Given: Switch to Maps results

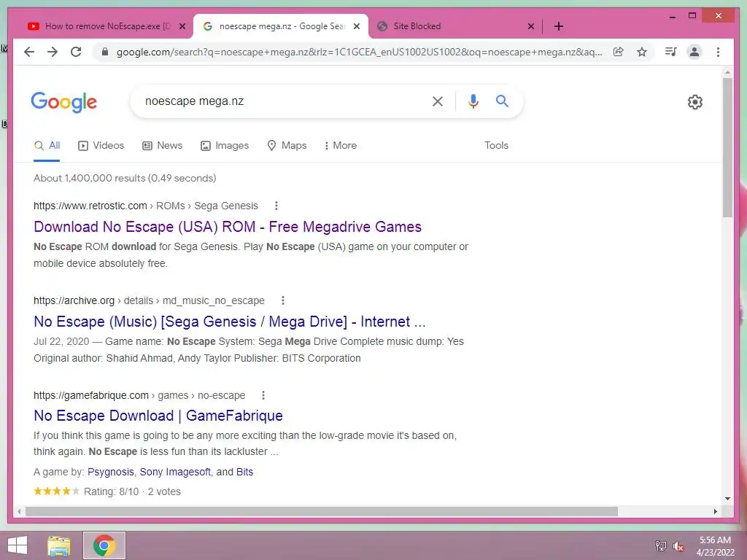Looking at the screenshot, I should pos(287,145).
